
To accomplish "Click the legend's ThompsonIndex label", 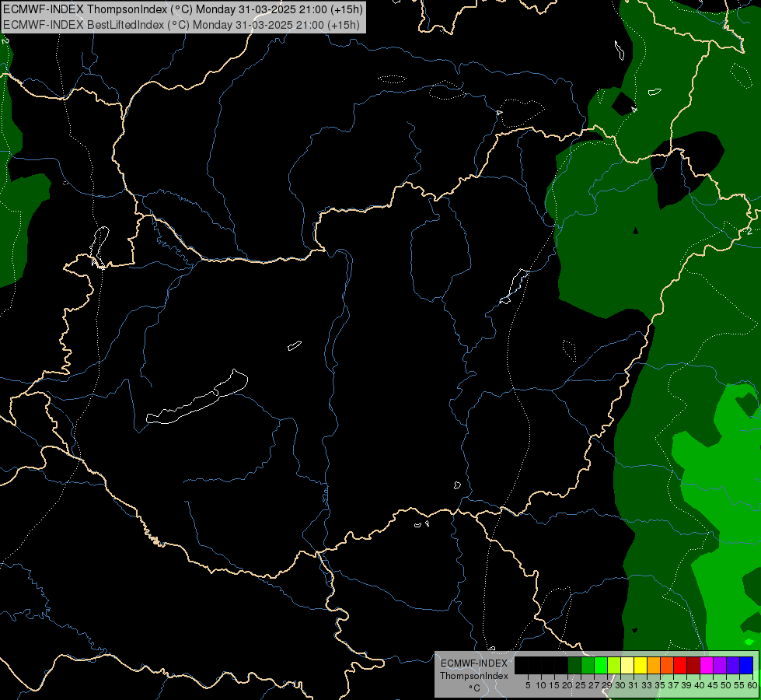I will pos(474,676).
